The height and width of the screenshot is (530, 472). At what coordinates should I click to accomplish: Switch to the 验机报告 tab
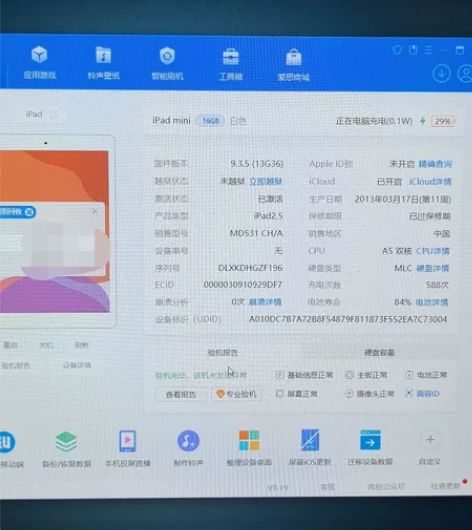(222, 353)
